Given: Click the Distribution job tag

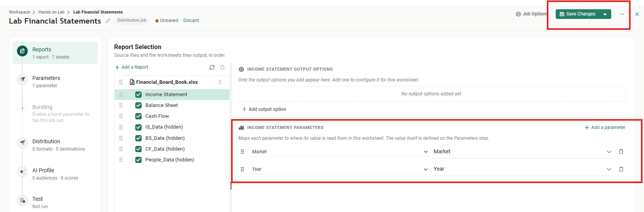Looking at the screenshot, I should tap(132, 20).
